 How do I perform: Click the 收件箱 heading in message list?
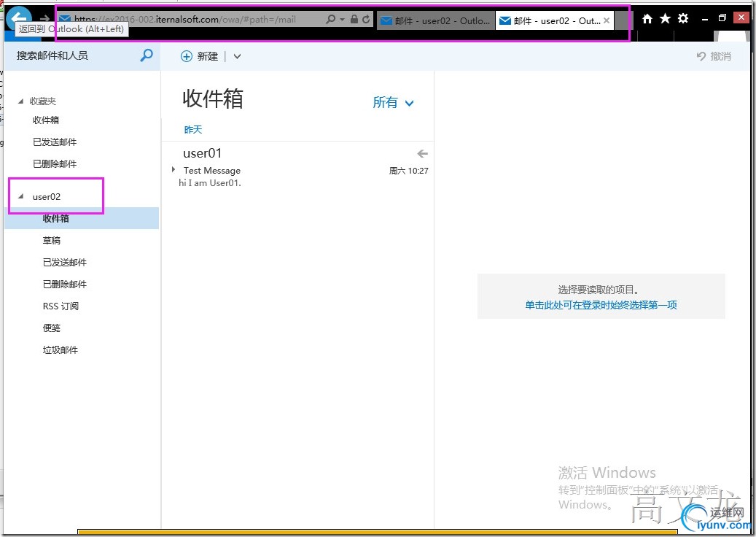213,98
